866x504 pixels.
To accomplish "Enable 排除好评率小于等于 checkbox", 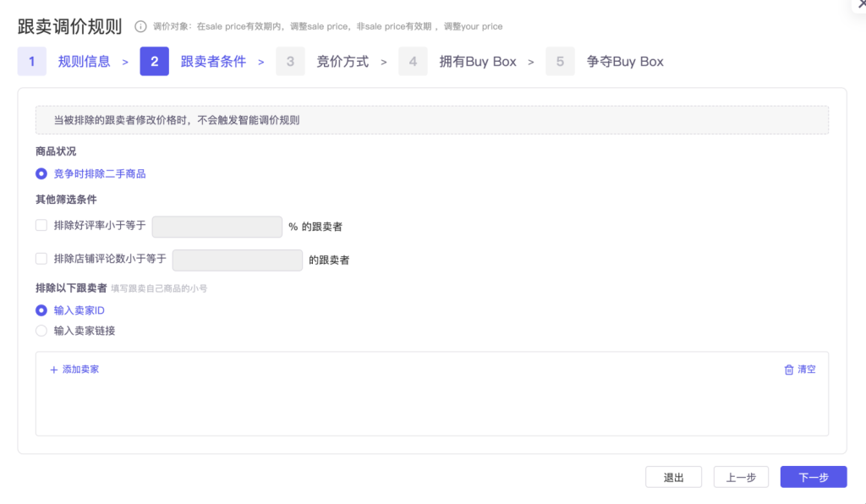I will (x=41, y=225).
